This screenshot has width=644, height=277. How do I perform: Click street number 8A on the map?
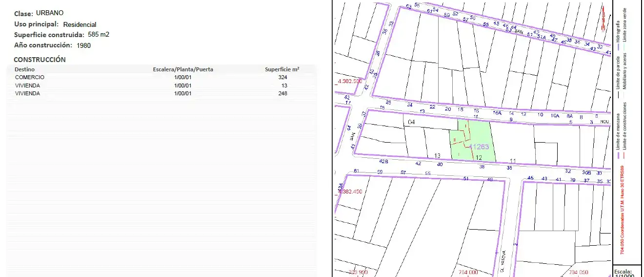(569, 116)
